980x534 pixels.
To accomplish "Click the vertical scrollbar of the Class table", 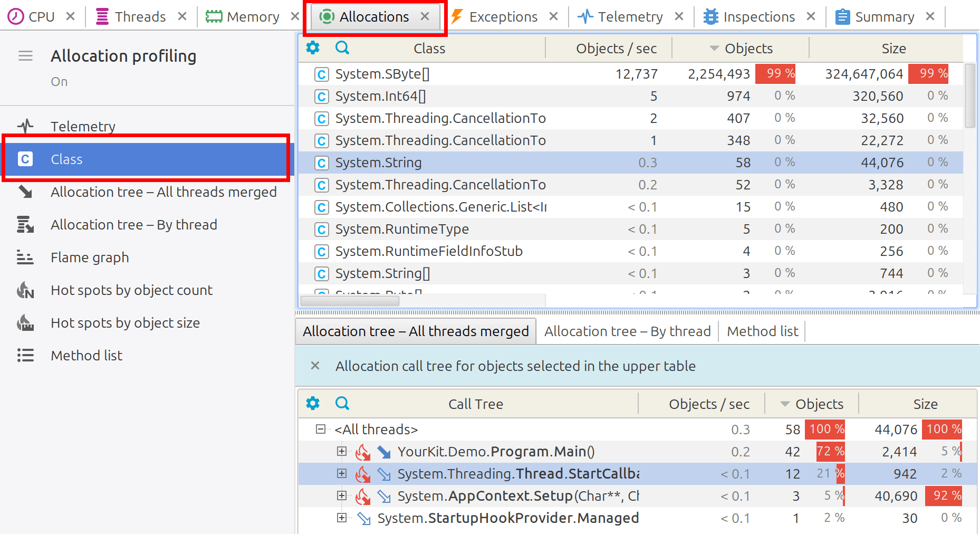I will (x=970, y=95).
